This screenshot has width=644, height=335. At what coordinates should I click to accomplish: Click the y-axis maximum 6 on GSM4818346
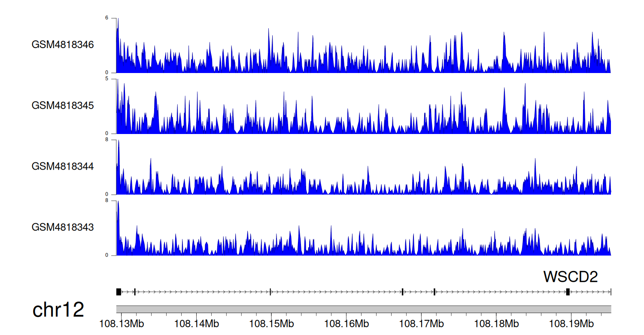113,18
